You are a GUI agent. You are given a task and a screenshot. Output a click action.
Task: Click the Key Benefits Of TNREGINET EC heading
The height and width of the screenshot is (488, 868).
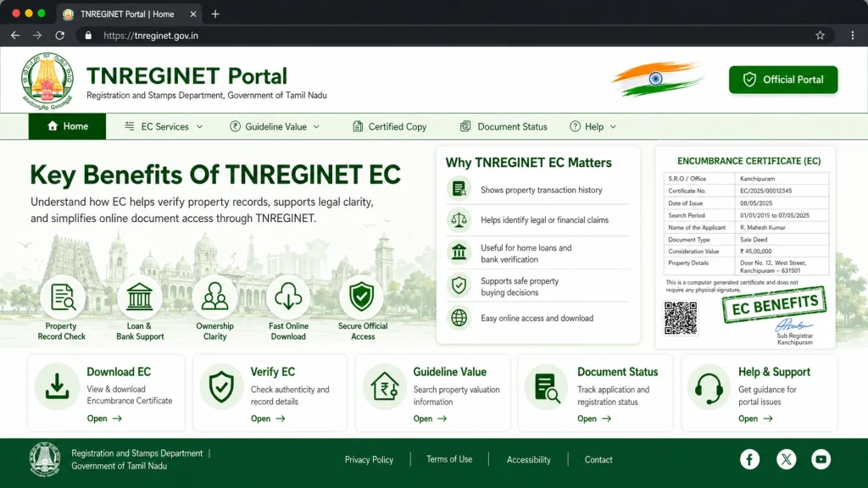214,175
